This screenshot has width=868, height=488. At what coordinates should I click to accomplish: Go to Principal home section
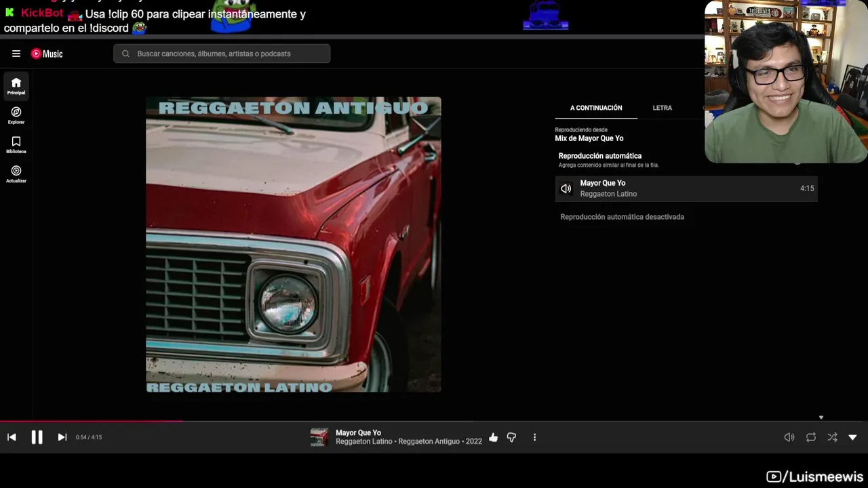(16, 86)
